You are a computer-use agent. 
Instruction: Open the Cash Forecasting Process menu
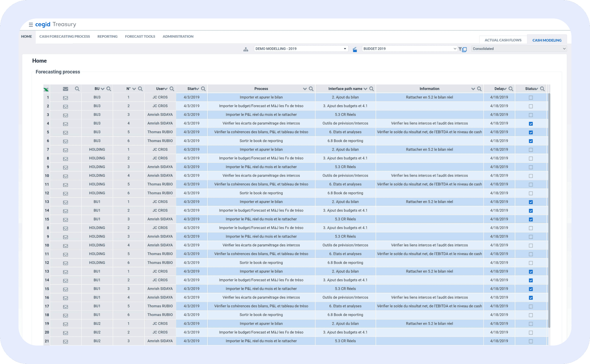pyautogui.click(x=64, y=36)
